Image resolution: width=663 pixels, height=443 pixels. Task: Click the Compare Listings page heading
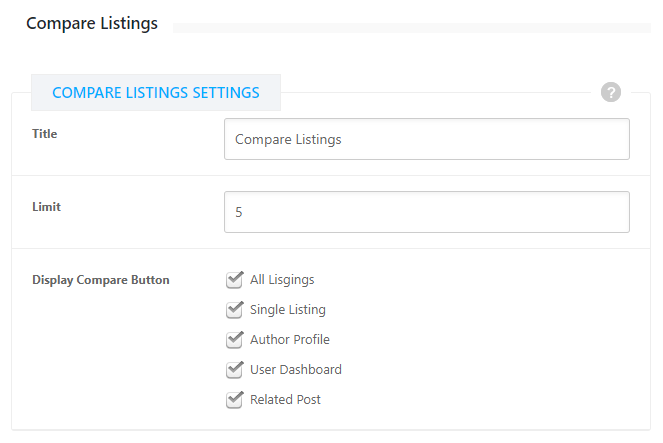pyautogui.click(x=92, y=24)
